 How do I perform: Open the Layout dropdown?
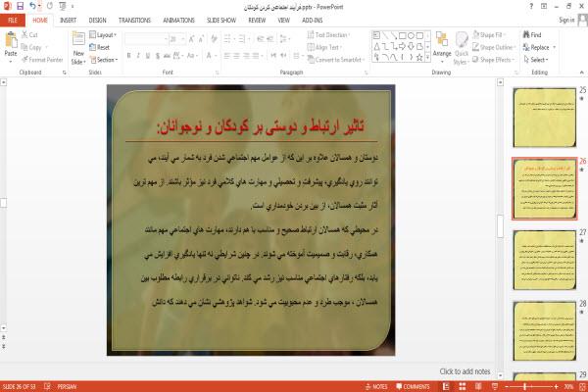[103, 35]
